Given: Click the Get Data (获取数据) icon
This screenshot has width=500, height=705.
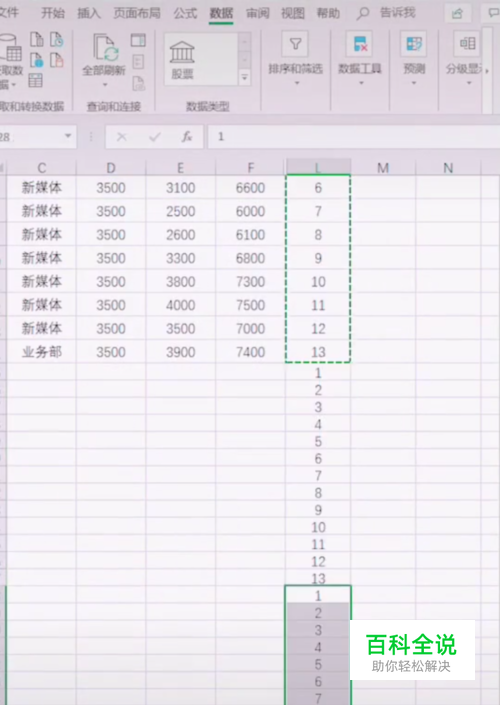Looking at the screenshot, I should pos(12,48).
